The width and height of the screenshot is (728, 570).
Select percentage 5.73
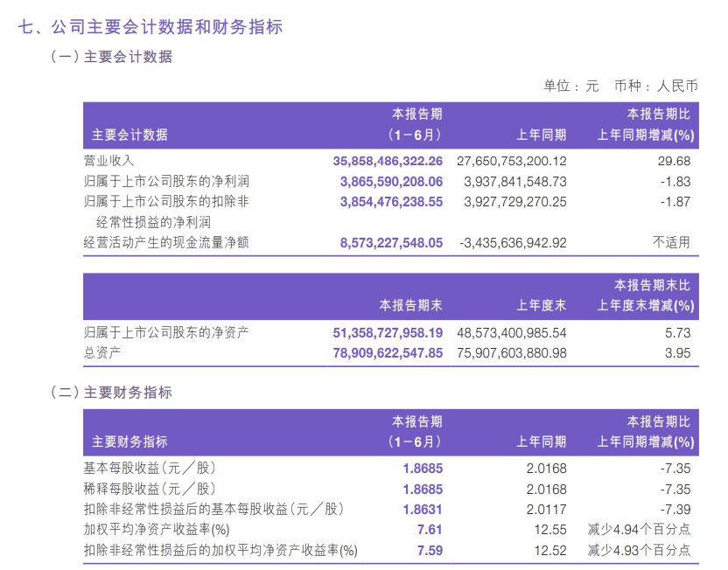[678, 332]
